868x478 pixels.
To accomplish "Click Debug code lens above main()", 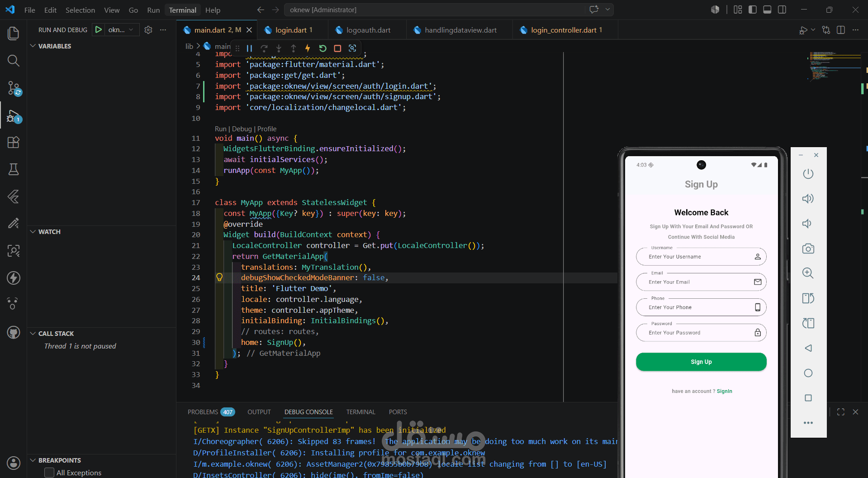I will tap(242, 129).
